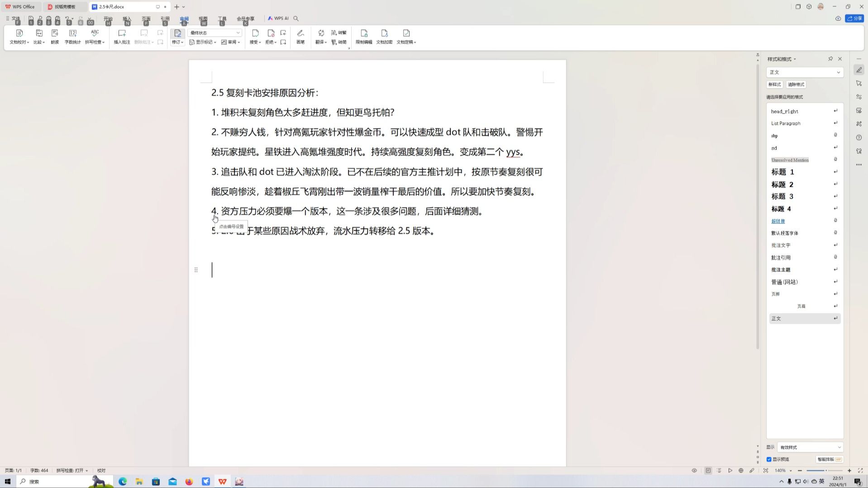Open the 翻译 translate tool

coord(321,37)
